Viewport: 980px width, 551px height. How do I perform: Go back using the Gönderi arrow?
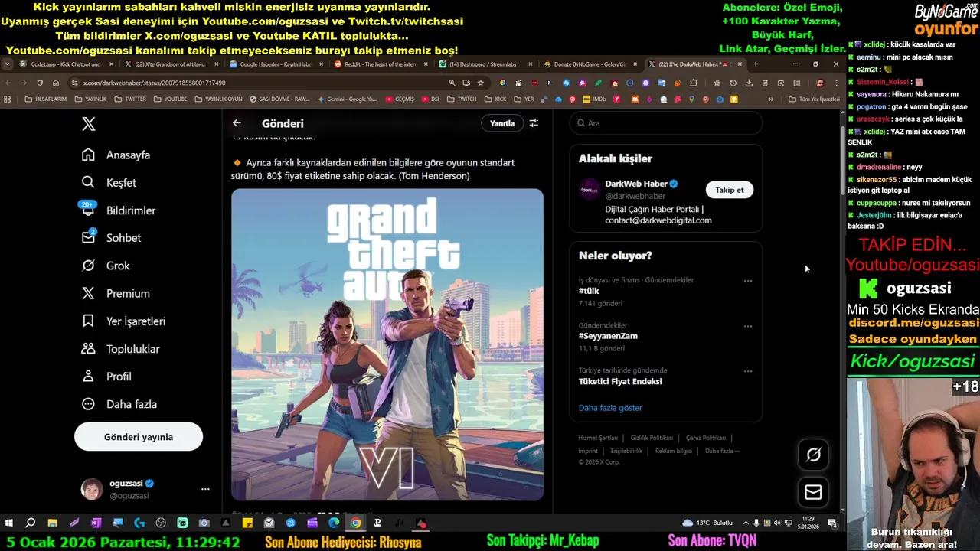237,123
